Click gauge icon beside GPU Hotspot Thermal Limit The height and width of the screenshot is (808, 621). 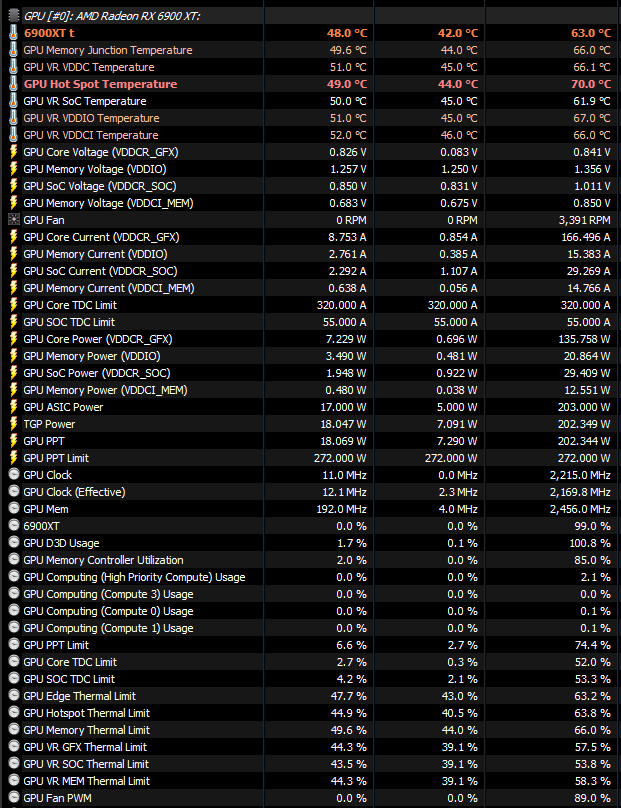[x=14, y=713]
